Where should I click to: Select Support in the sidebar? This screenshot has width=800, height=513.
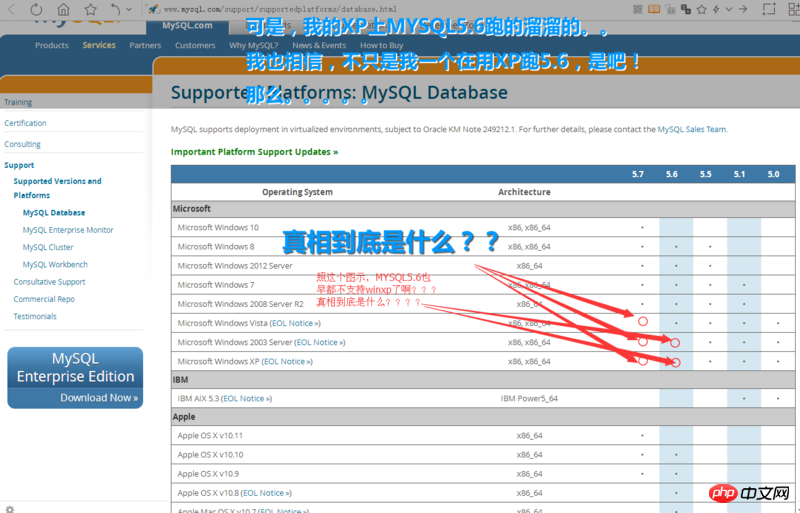coord(19,165)
